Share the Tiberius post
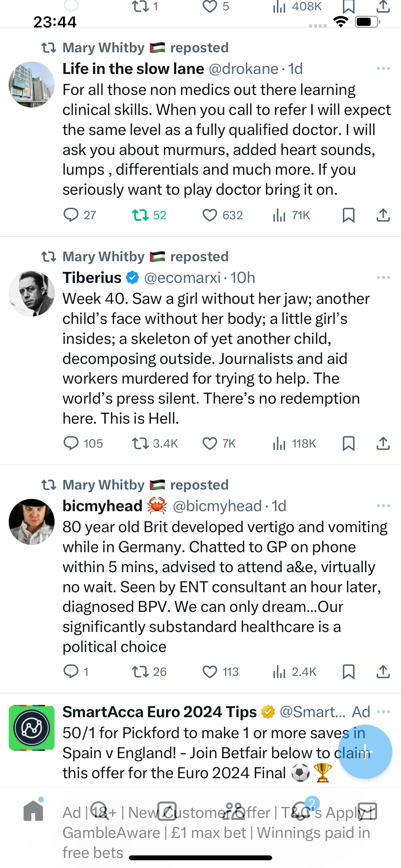The height and width of the screenshot is (868, 401). [383, 443]
